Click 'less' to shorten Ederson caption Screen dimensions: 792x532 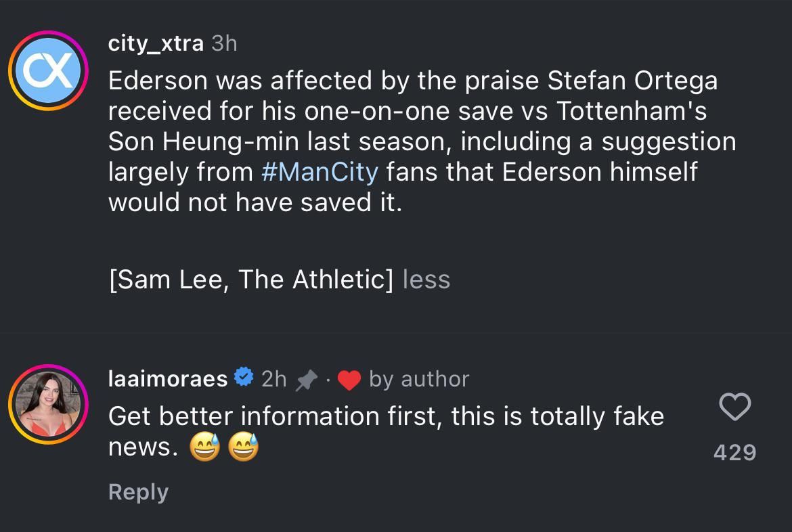(426, 279)
